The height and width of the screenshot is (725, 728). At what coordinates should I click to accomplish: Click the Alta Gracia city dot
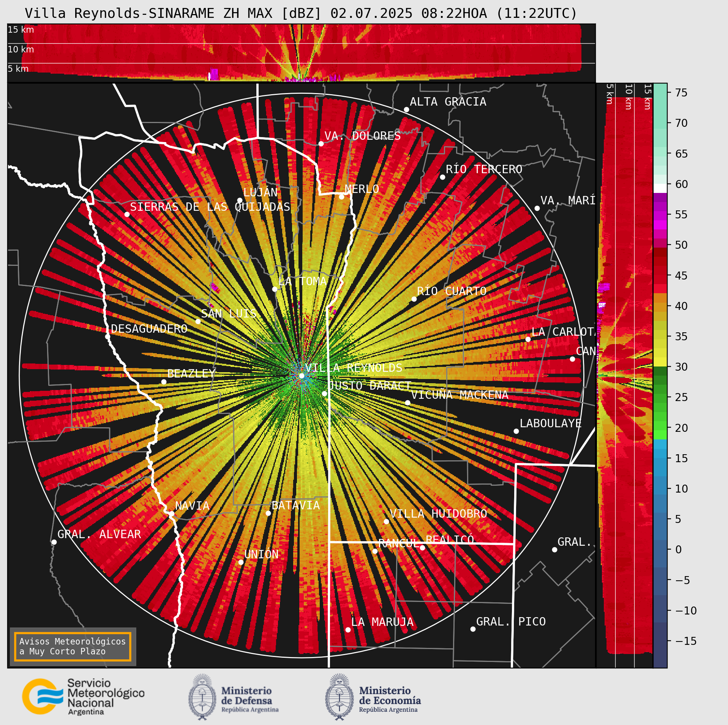click(x=406, y=109)
